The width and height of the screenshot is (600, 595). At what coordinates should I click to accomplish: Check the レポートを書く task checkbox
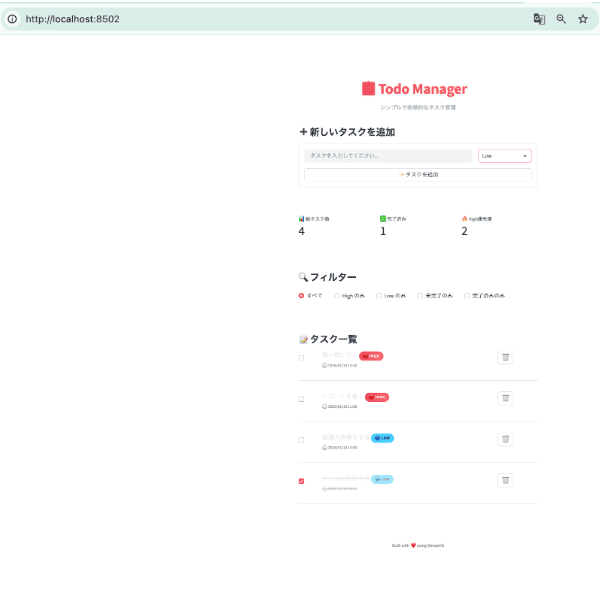[x=301, y=399]
